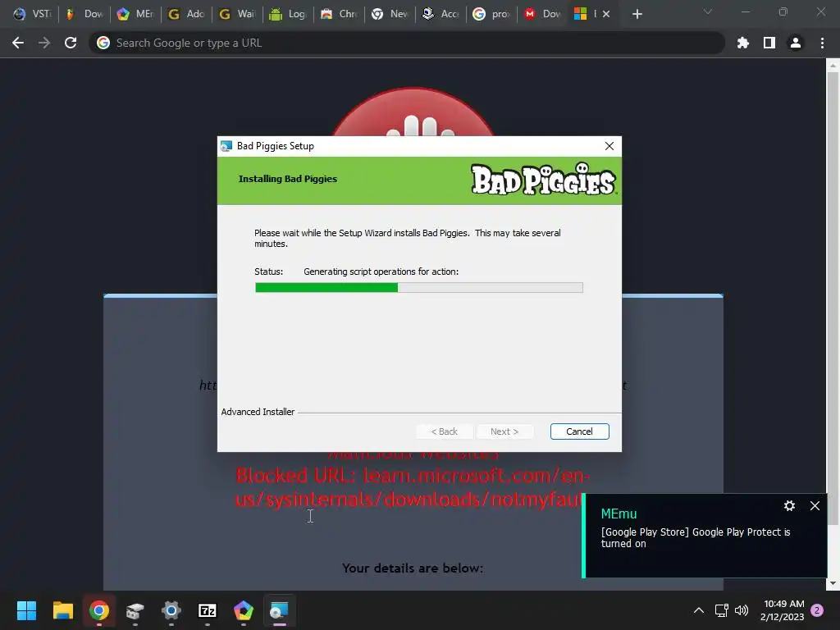Click the "Your details are below:" text

[x=413, y=568]
